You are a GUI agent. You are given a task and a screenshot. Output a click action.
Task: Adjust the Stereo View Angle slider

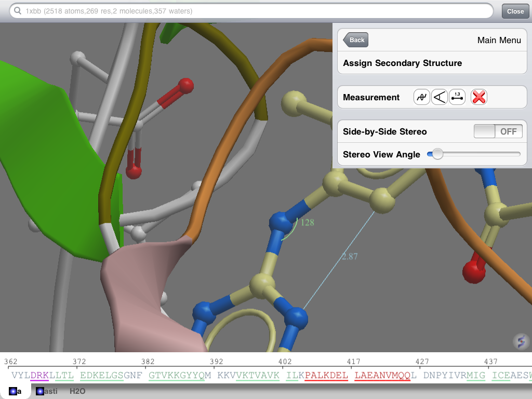(x=437, y=154)
